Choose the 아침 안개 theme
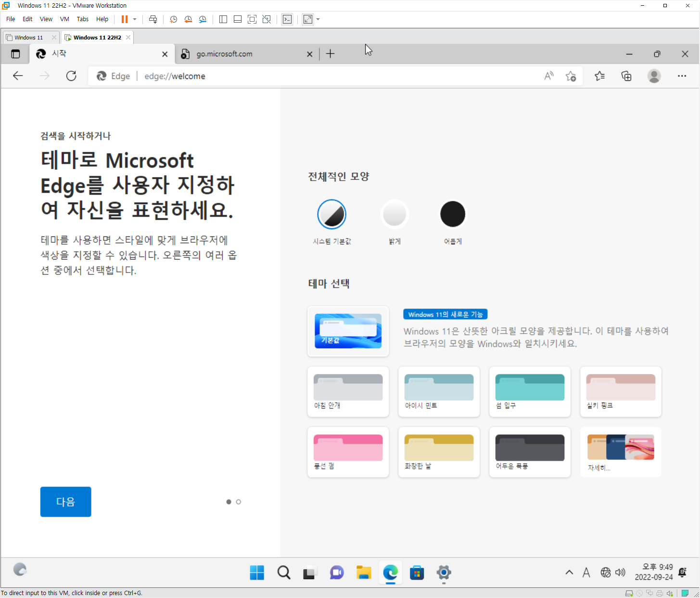Screen dimensions: 700x598 point(348,391)
